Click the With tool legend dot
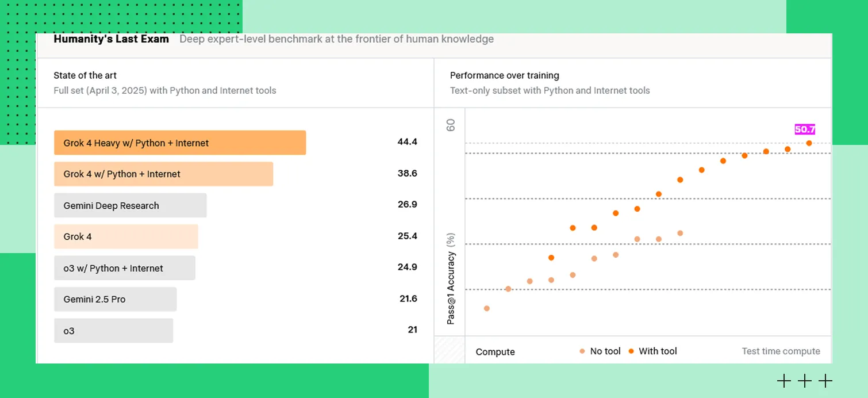The height and width of the screenshot is (398, 868). pyautogui.click(x=631, y=351)
